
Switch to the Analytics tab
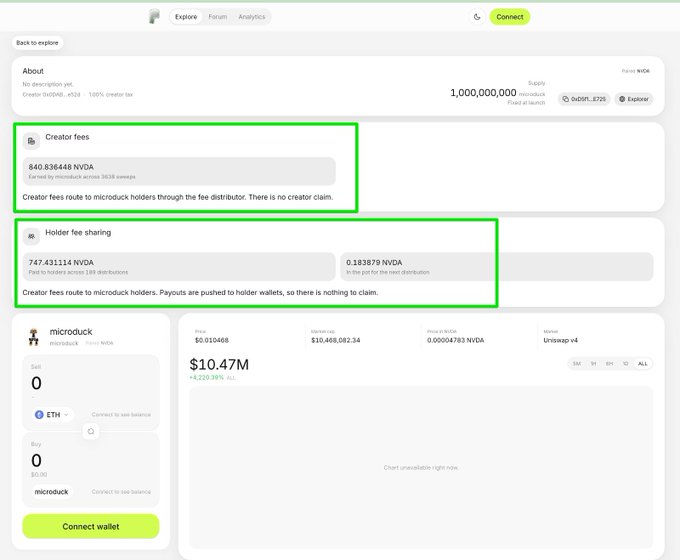click(252, 17)
